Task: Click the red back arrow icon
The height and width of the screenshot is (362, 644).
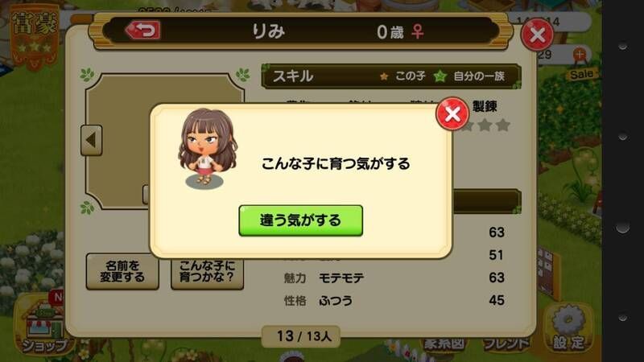Action: pos(142,30)
